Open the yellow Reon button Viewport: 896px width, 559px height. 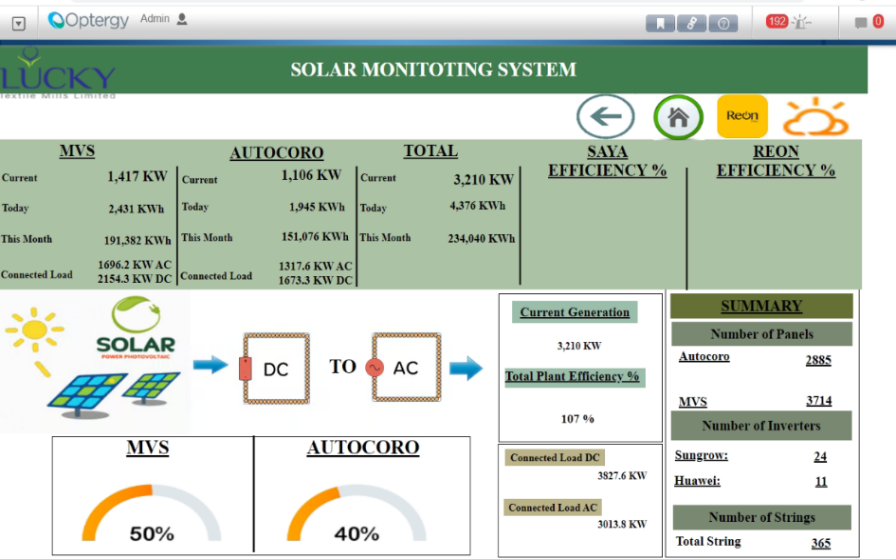click(742, 116)
